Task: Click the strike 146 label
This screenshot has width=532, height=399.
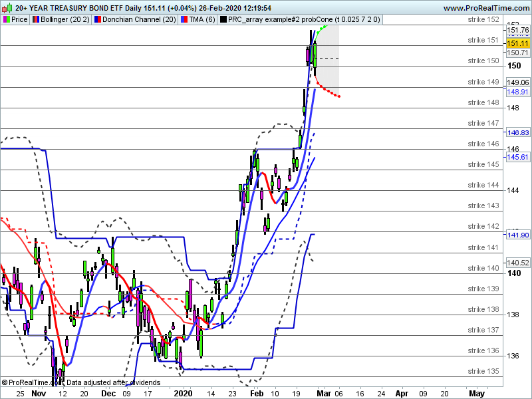Action: tap(483, 144)
